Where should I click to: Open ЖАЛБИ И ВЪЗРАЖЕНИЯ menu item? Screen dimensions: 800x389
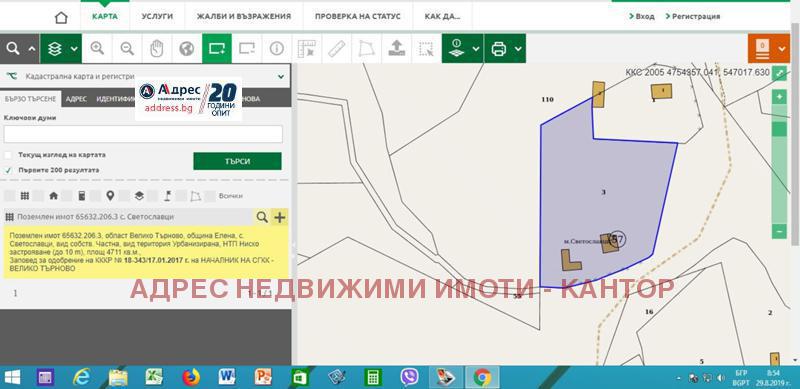(x=244, y=16)
